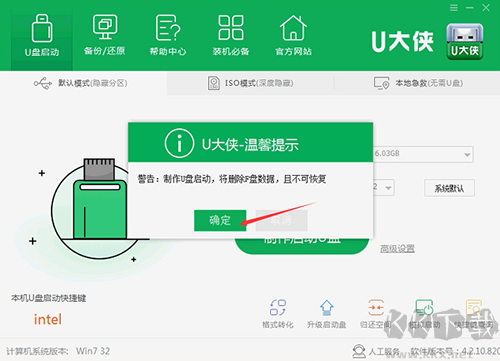
Task: Close the U大侠 window
Action: 486,7
